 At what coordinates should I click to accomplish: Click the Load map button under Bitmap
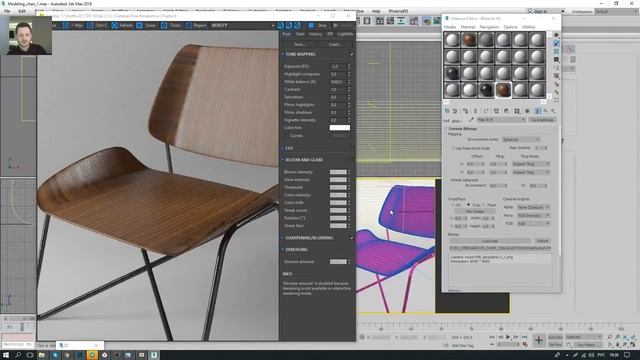(490, 241)
